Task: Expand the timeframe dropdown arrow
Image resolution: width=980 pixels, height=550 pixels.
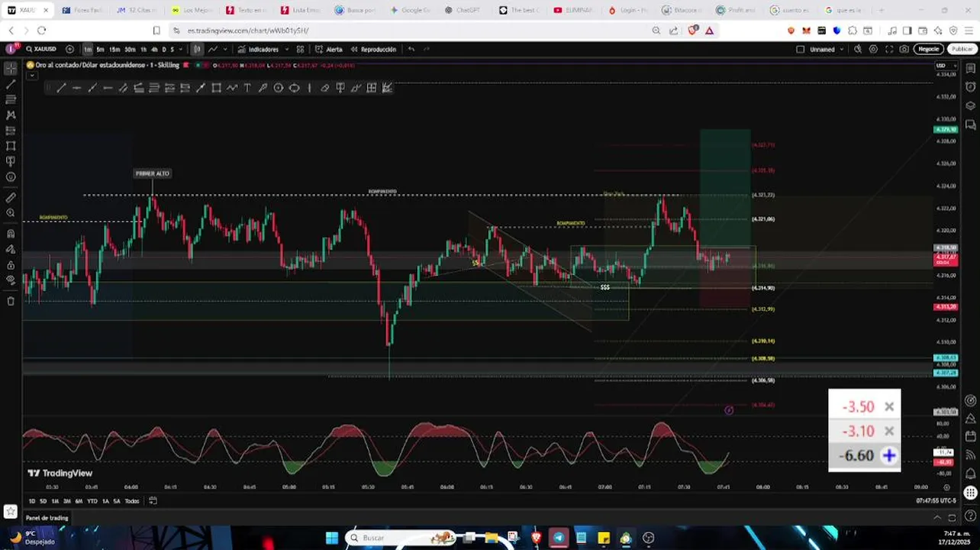Action: [181, 49]
